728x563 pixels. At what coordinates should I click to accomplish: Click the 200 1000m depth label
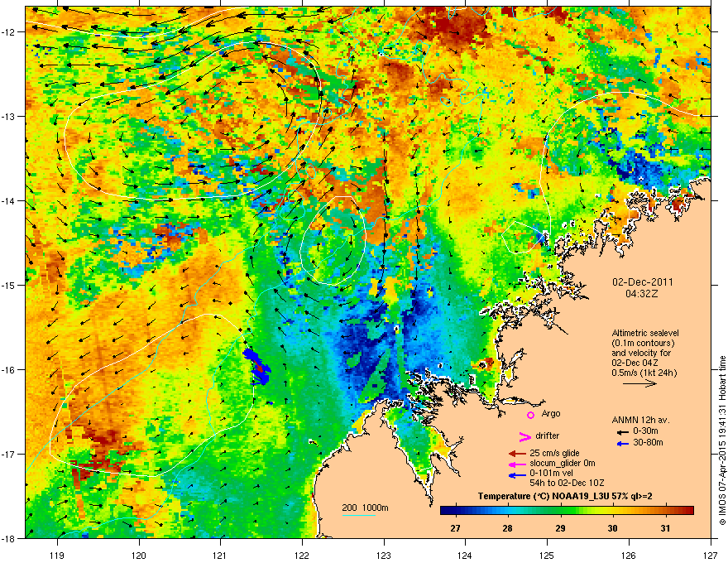click(365, 508)
